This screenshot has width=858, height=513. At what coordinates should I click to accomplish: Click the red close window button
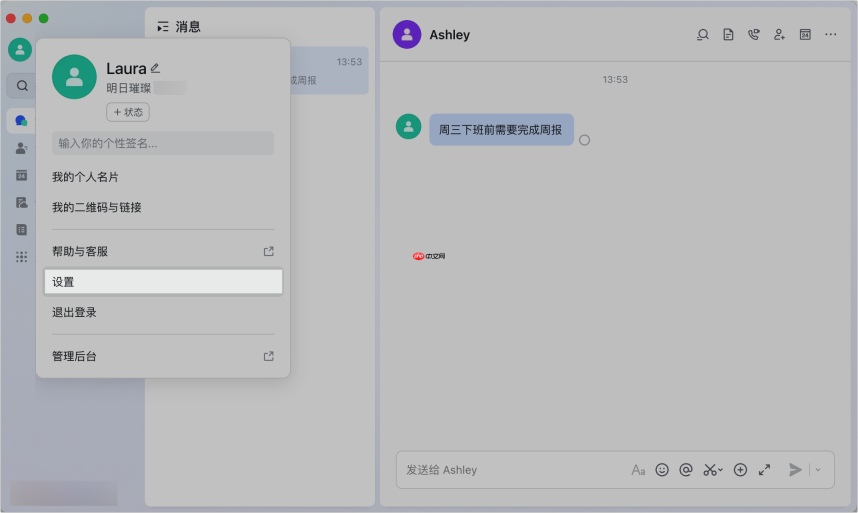point(10,19)
